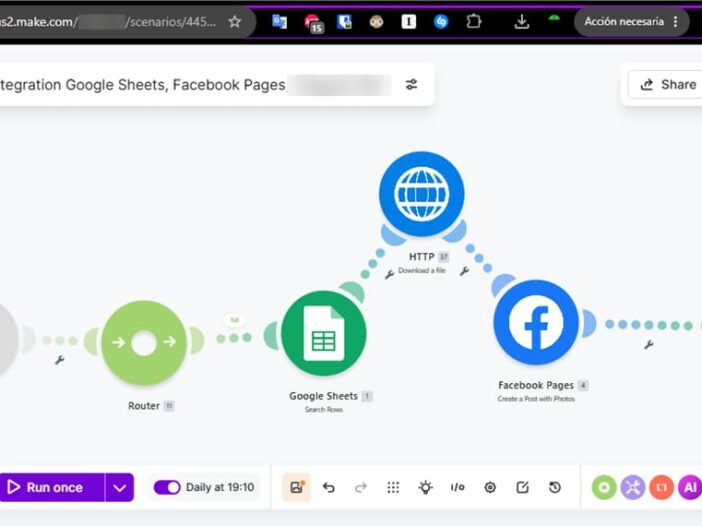Viewport: 702px width, 526px height.
Task: Click the purple flow control tools icon
Action: tap(633, 488)
